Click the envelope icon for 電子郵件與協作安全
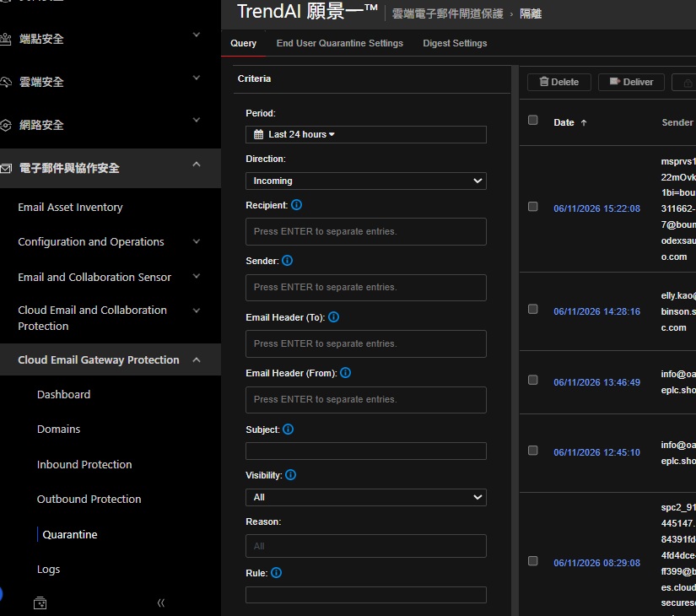This screenshot has height=616, width=696. point(5,168)
